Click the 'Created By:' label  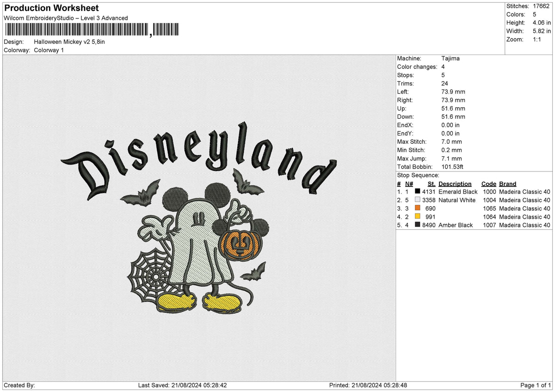(x=19, y=386)
